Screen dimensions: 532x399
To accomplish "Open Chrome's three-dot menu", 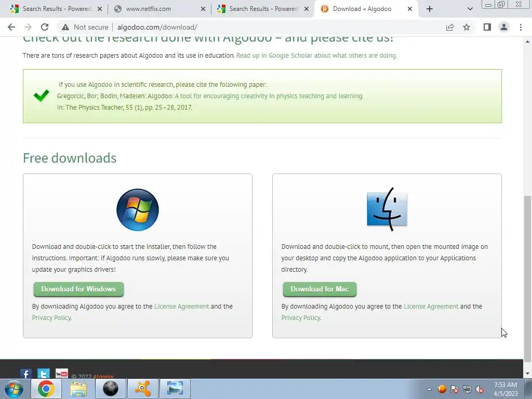I will (x=521, y=27).
